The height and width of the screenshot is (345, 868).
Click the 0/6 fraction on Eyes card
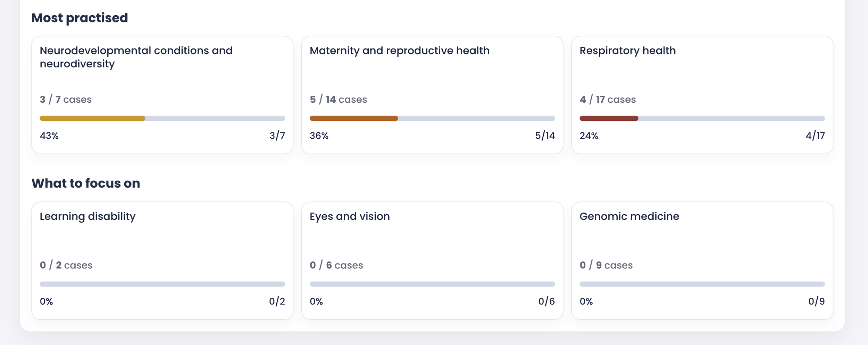[546, 301]
